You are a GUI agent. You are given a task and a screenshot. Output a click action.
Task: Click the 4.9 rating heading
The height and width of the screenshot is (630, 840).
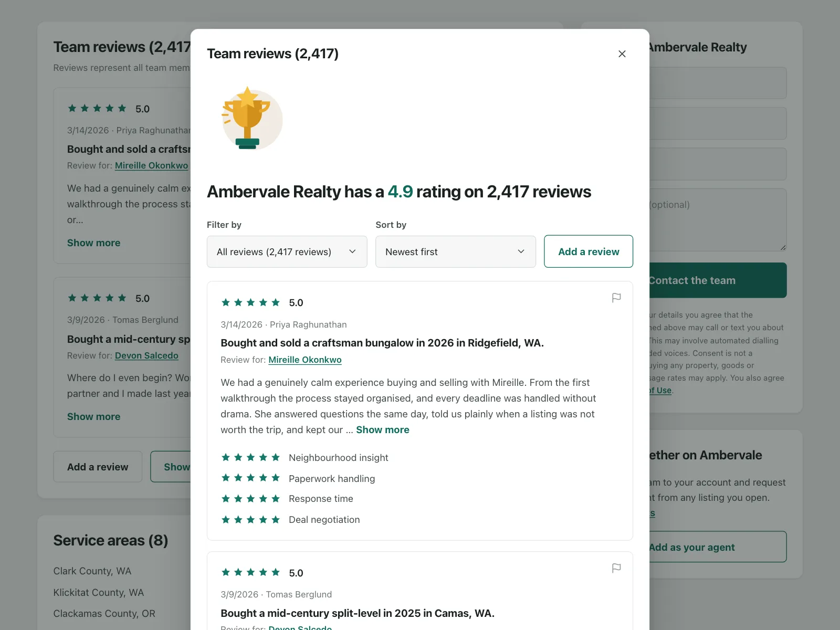[399, 192]
